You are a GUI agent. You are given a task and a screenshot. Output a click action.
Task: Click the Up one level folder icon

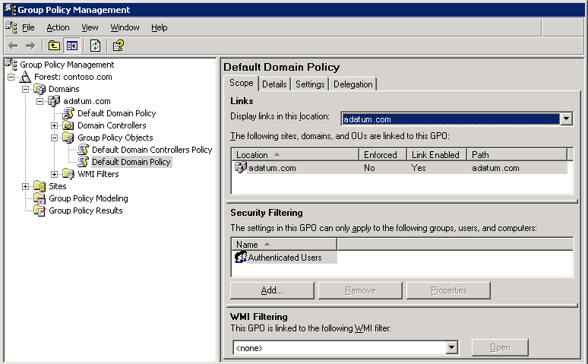[x=54, y=46]
